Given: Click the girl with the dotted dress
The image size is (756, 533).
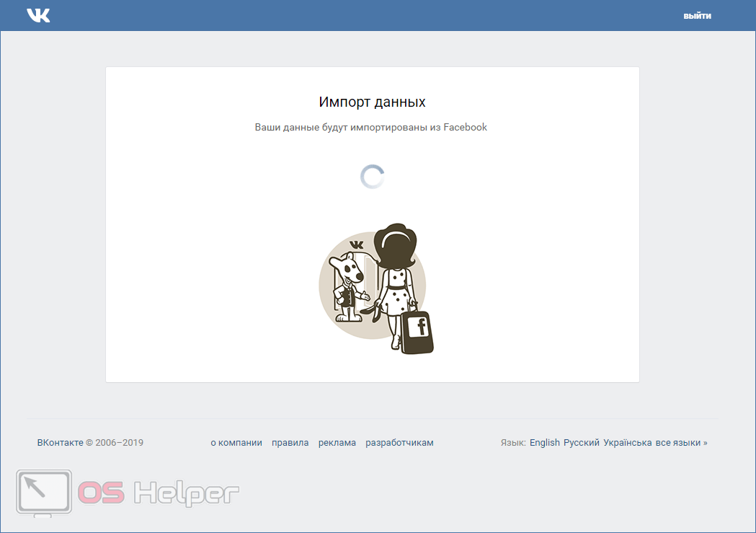Looking at the screenshot, I should tap(394, 281).
